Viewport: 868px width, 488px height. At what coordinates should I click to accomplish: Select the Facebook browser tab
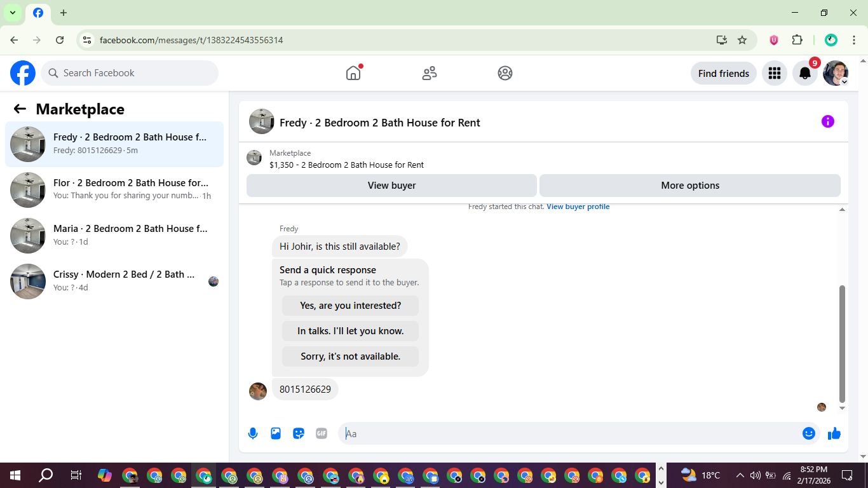[38, 13]
